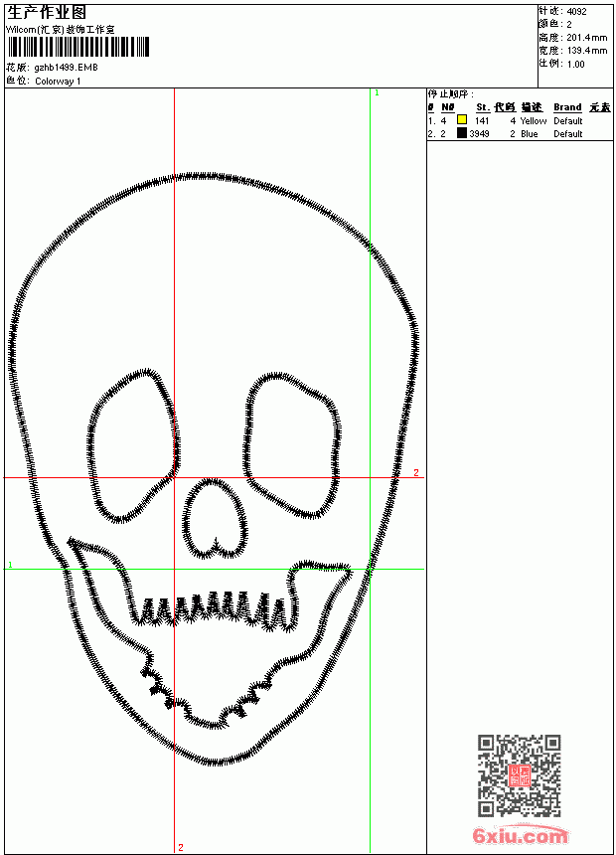
Task: Click the QR code image
Action: pos(520,775)
